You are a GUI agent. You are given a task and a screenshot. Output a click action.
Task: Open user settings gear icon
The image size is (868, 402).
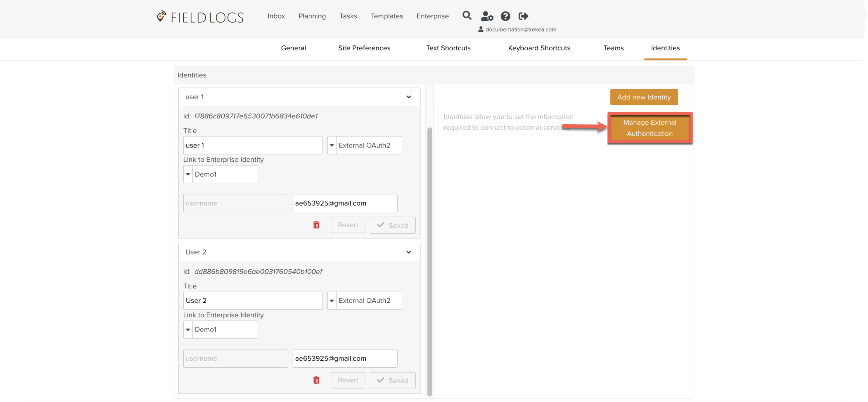click(x=487, y=16)
